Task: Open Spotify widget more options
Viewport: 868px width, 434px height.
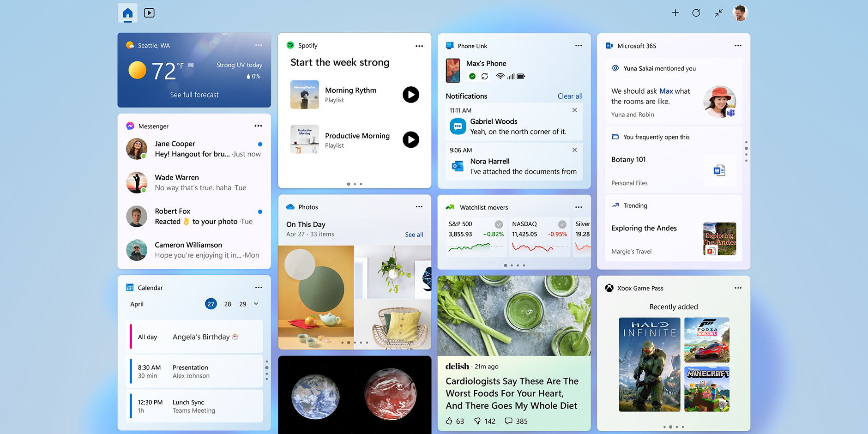Action: point(419,46)
